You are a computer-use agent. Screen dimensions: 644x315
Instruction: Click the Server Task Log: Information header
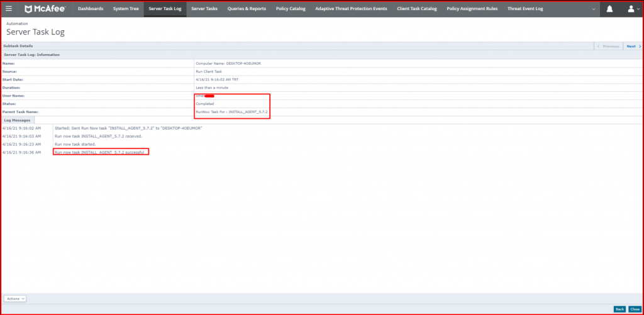pos(31,55)
